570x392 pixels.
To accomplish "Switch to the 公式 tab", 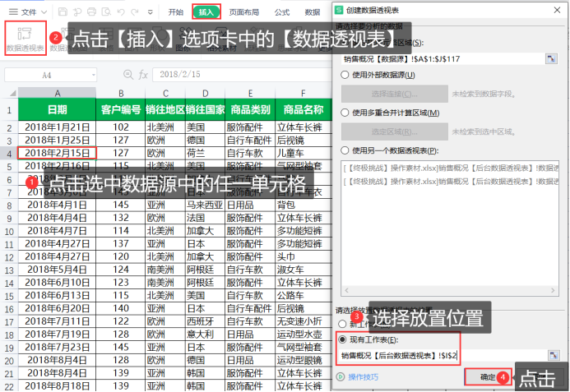I will pyautogui.click(x=282, y=12).
